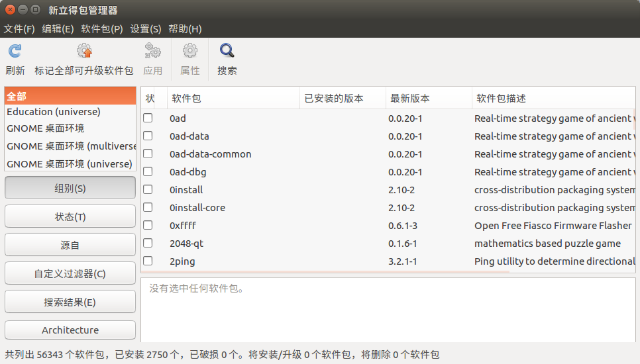The height and width of the screenshot is (364, 640).
Task: Select the 全部 category in sidebar
Action: point(70,96)
